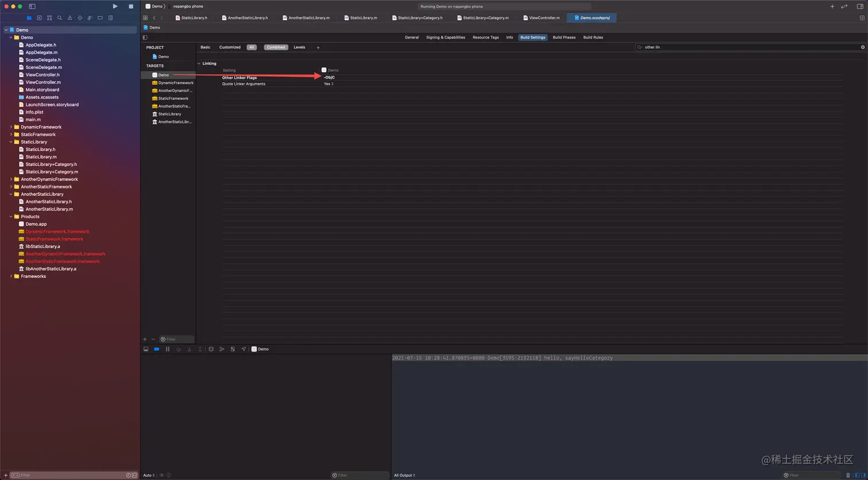Screen dimensions: 868x480
Task: Collapse the Products group
Action: 11,216
